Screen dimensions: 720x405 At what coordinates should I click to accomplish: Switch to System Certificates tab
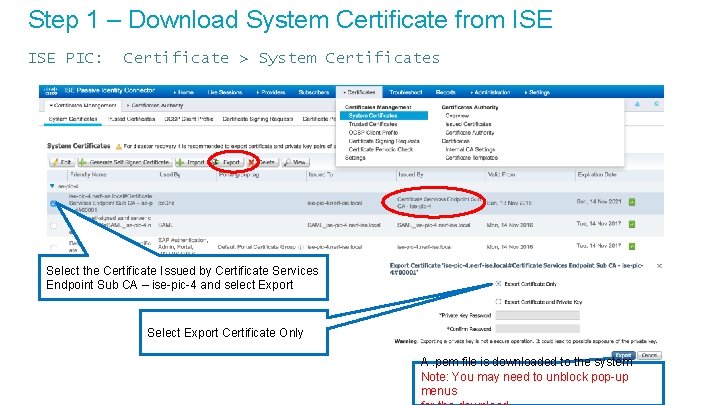point(73,119)
